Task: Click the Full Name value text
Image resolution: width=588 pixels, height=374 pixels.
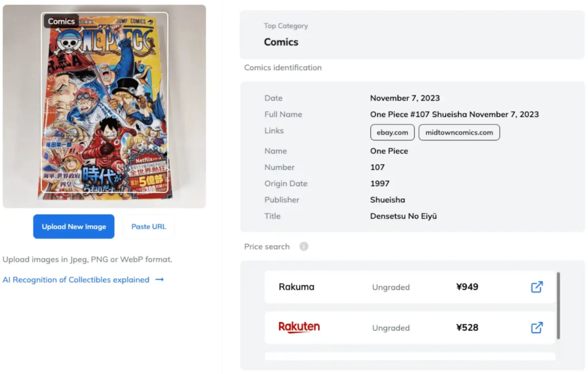Action: coord(454,114)
